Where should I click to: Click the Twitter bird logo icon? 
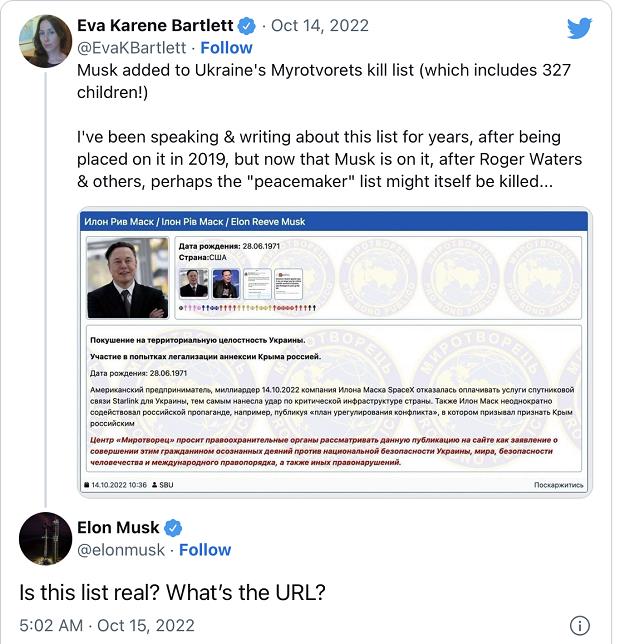coord(579,28)
